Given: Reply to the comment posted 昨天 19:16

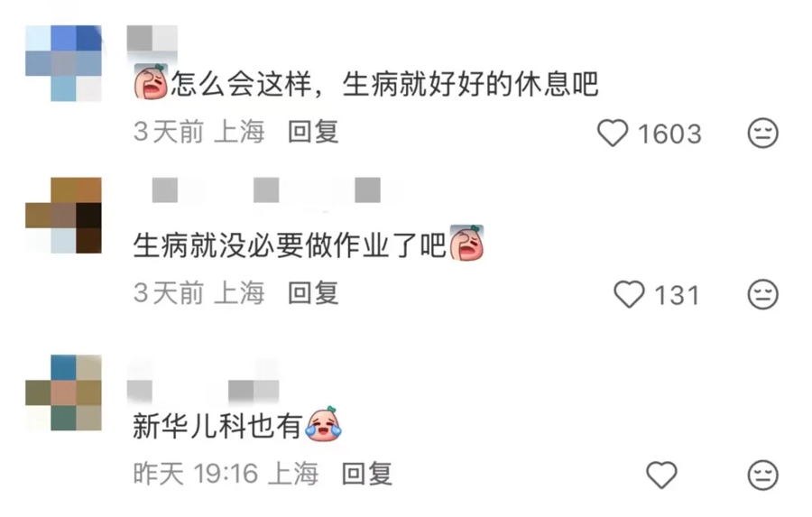Looking at the screenshot, I should click(x=367, y=474).
